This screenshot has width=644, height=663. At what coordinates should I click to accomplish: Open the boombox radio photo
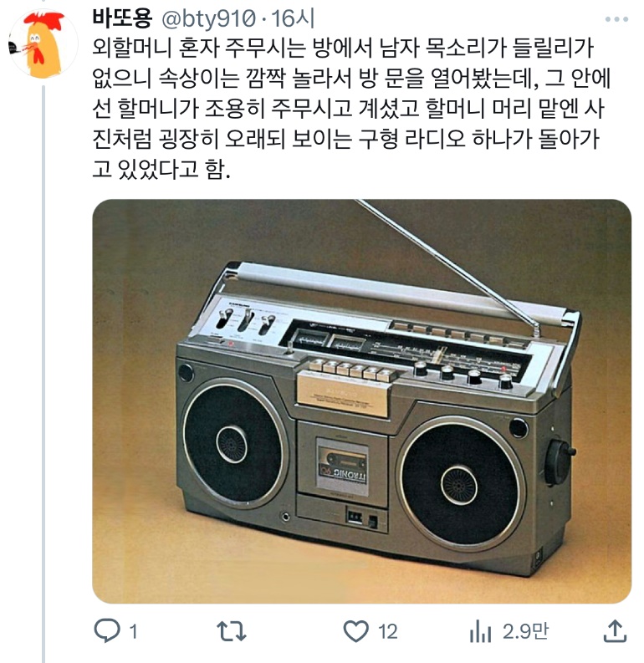tap(361, 400)
